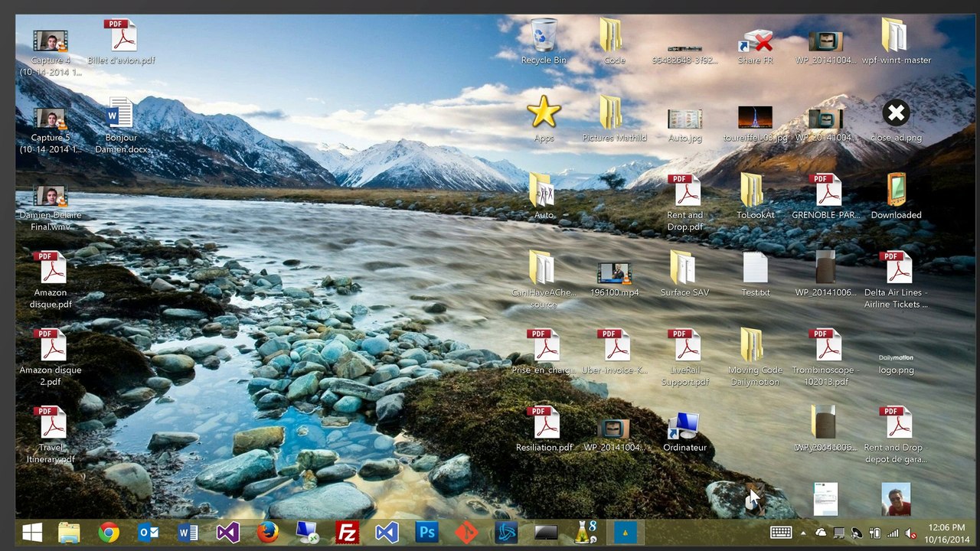The width and height of the screenshot is (980, 551).
Task: Select the Pictures Mathild folder
Action: click(614, 119)
